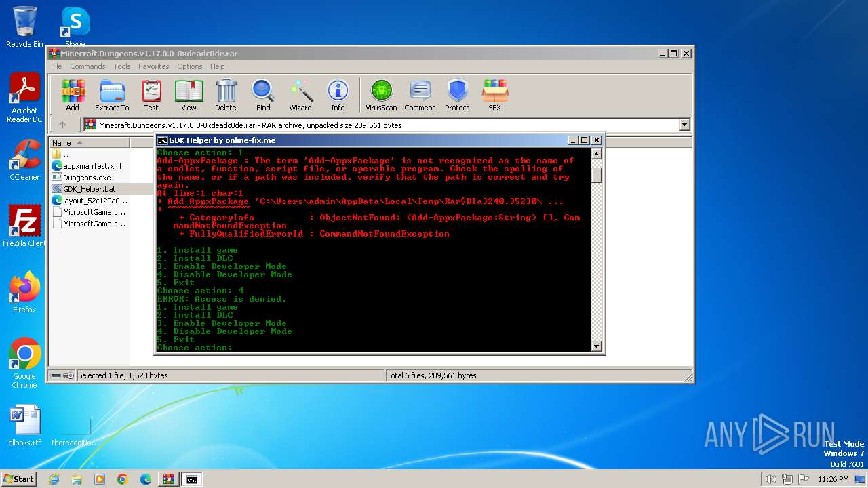Click the Test archive icon
Viewport: 868px width, 488px height.
point(151,95)
